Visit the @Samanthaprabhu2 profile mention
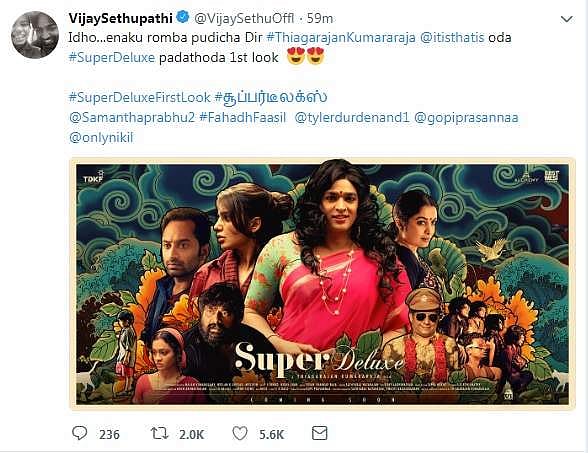Viewport: 588px width, 453px height. tap(132, 118)
